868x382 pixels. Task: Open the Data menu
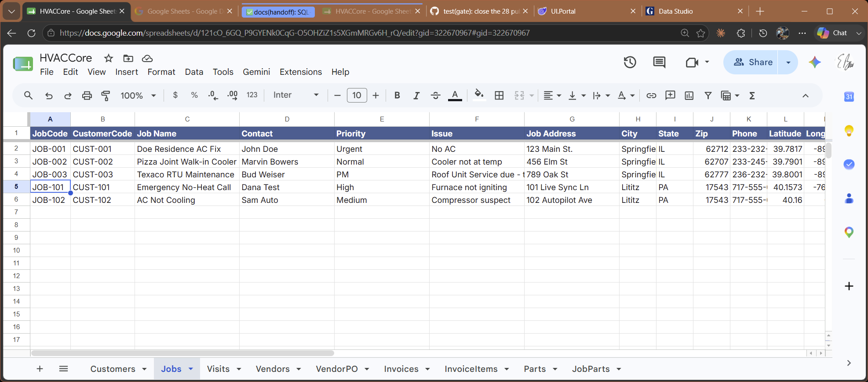[194, 72]
